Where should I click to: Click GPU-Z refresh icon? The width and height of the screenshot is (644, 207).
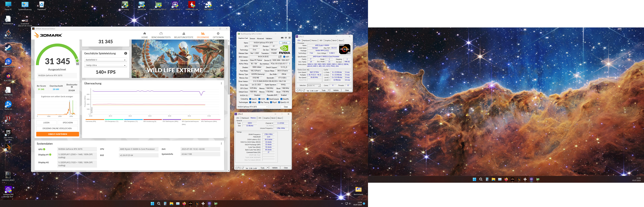tap(286, 38)
